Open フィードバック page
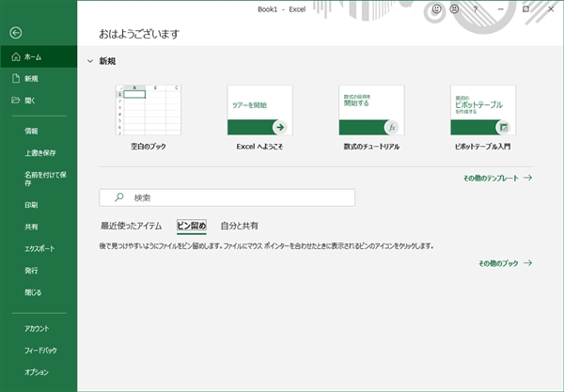The image size is (564, 392). [x=39, y=351]
